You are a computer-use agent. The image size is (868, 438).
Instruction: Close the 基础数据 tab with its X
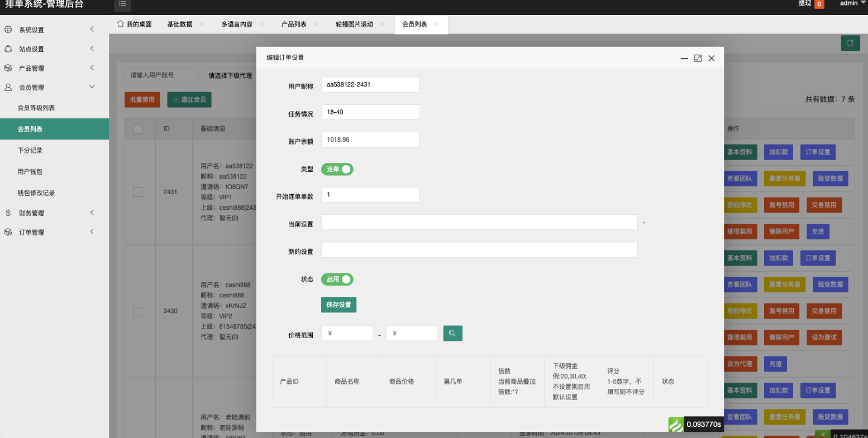coord(201,24)
